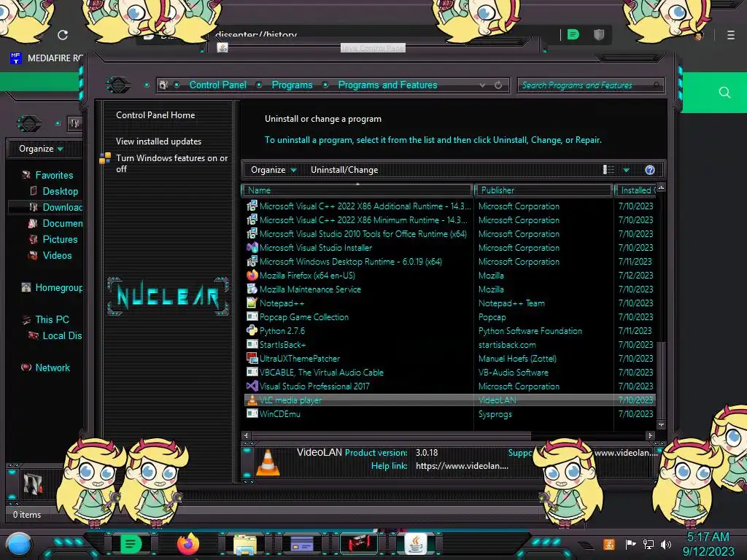
Task: Select Mozilla Maintenance Service entry
Action: [310, 289]
